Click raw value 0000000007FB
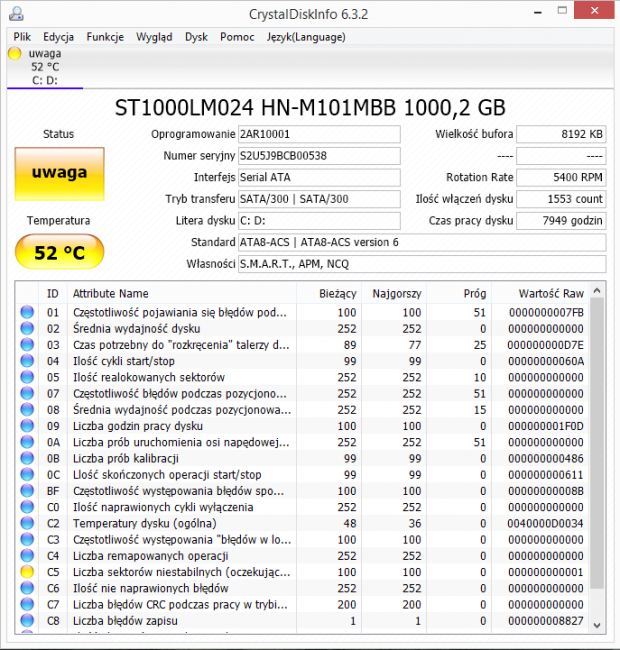Image resolution: width=620 pixels, height=650 pixels. click(x=546, y=312)
